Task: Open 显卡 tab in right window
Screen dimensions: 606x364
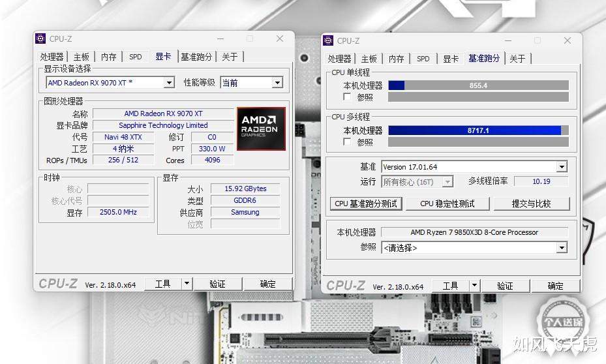Action: tap(451, 59)
